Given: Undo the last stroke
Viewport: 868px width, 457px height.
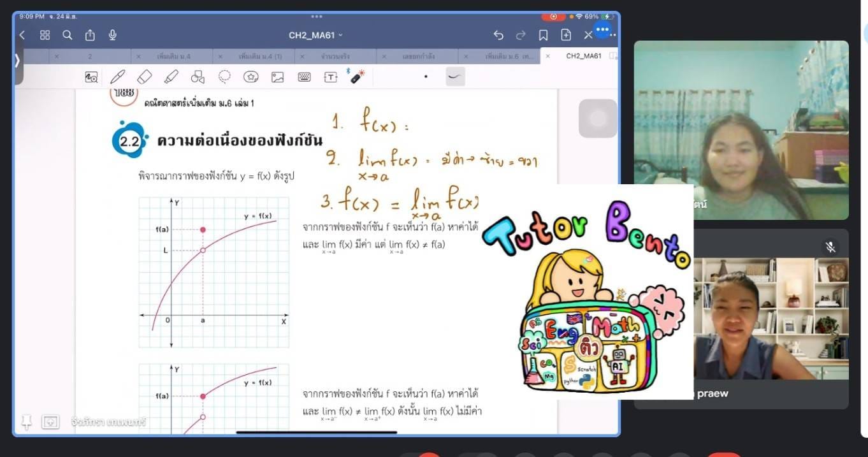Looking at the screenshot, I should [498, 35].
